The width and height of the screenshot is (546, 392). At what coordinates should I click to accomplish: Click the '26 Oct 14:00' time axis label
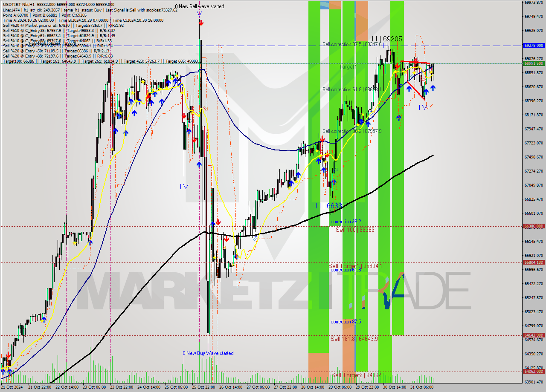(230, 387)
